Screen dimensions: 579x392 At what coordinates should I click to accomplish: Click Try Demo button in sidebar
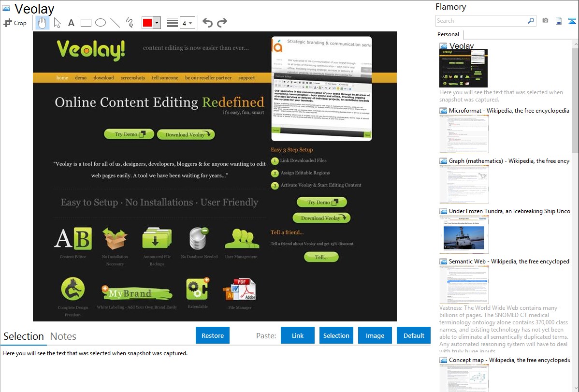click(321, 202)
